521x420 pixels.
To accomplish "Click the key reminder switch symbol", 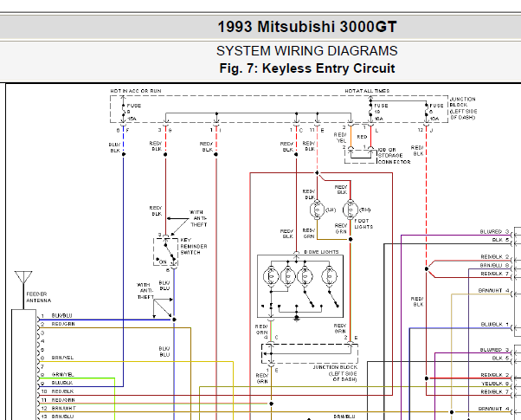I will [x=166, y=252].
